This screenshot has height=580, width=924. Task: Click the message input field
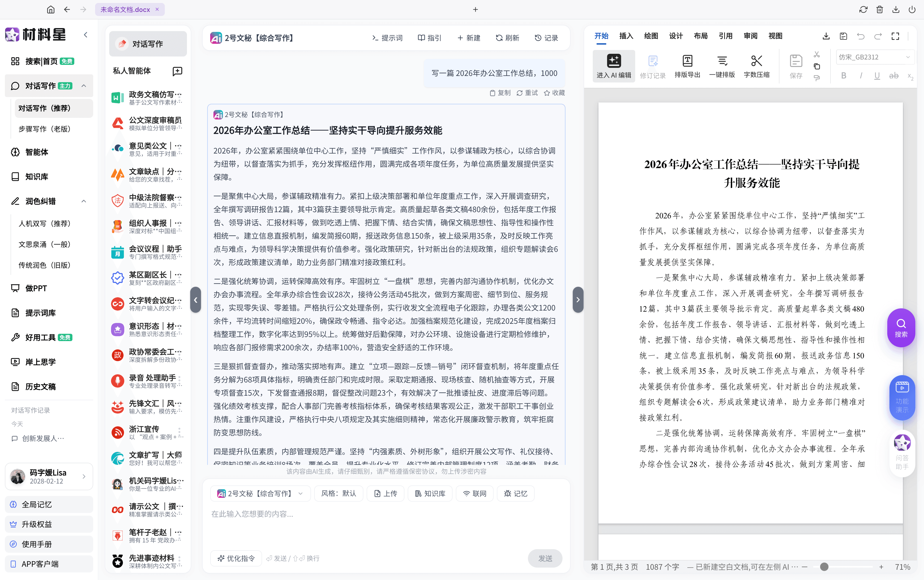(x=386, y=525)
